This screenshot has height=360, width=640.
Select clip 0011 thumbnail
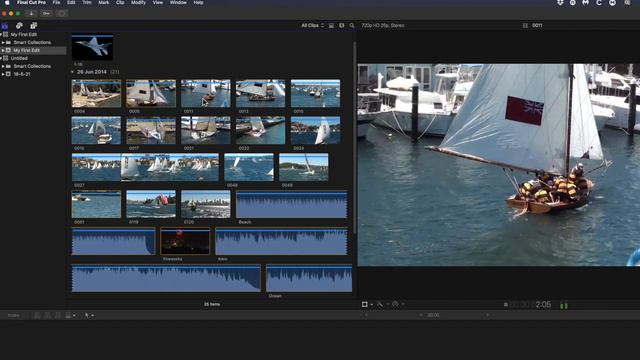(206, 93)
